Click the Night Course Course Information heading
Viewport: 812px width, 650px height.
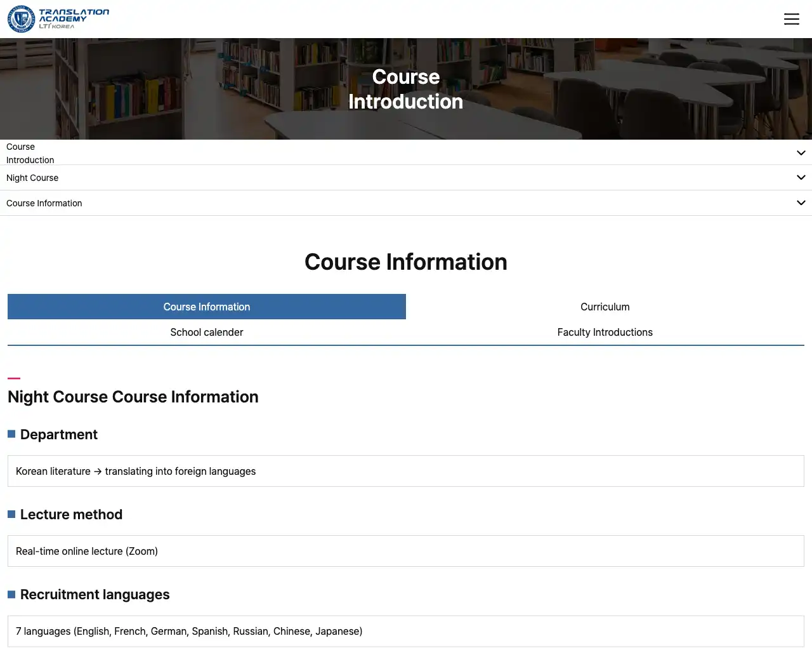[x=133, y=397]
